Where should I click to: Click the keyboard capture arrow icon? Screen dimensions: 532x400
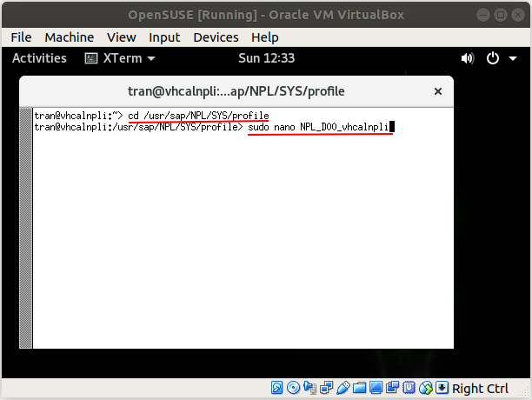[442, 388]
